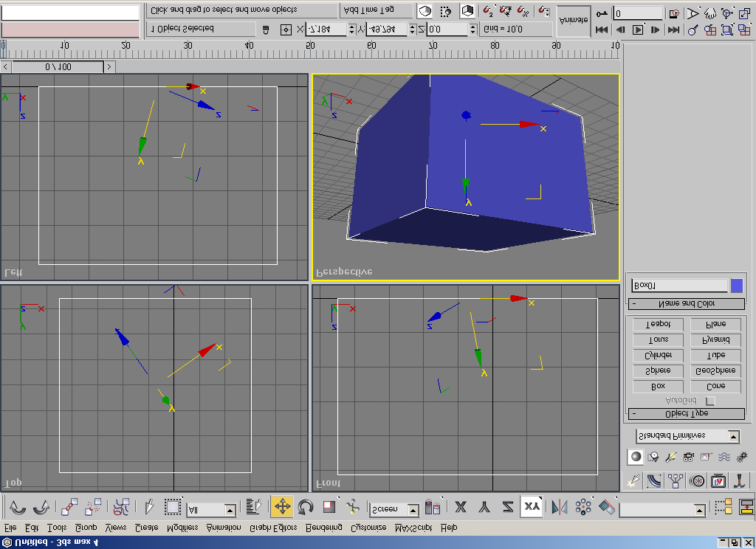Screen dimensions: 756x549
Task: Open the Mirror Selected Objects tool
Action: click(560, 507)
